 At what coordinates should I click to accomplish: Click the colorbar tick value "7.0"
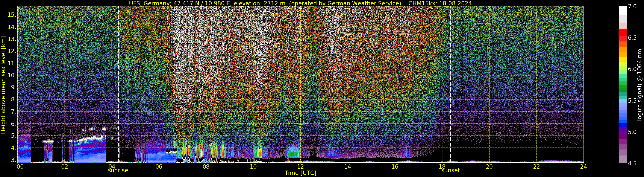pos(632,6)
